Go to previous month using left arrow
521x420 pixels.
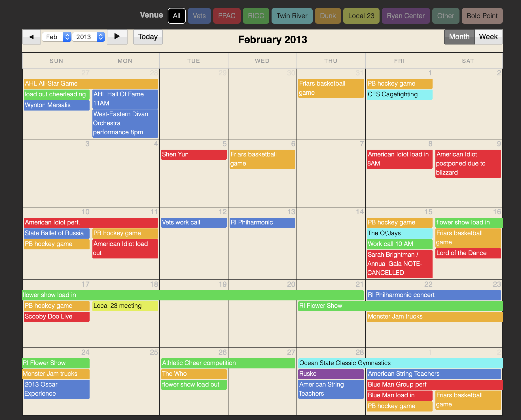pos(31,37)
